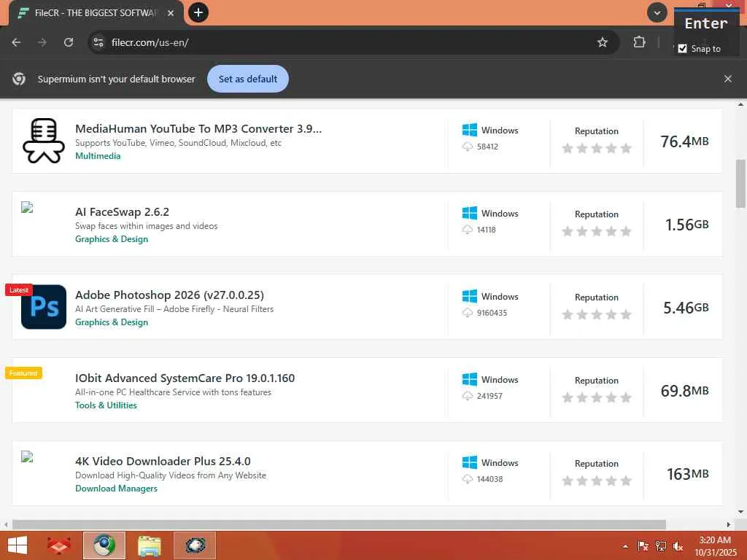
Task: Click download cloud icon beside 241957
Action: click(x=468, y=396)
